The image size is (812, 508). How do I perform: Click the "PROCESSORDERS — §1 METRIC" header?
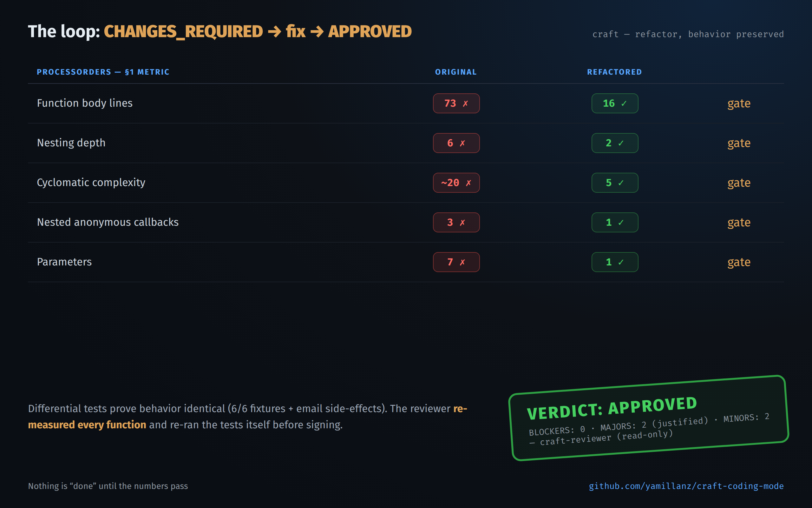(x=103, y=72)
